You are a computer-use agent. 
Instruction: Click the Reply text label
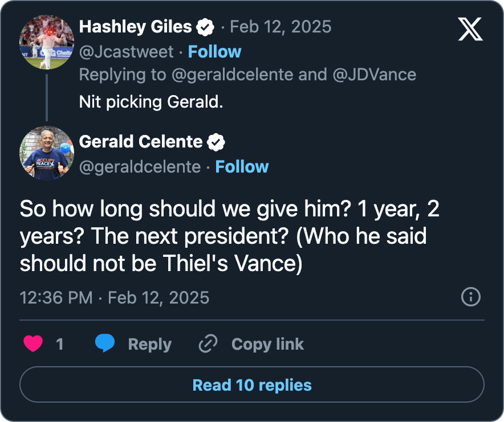150,345
